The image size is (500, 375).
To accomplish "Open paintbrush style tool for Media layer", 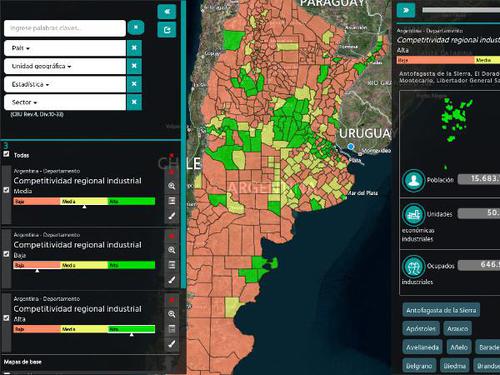I will coord(172,216).
